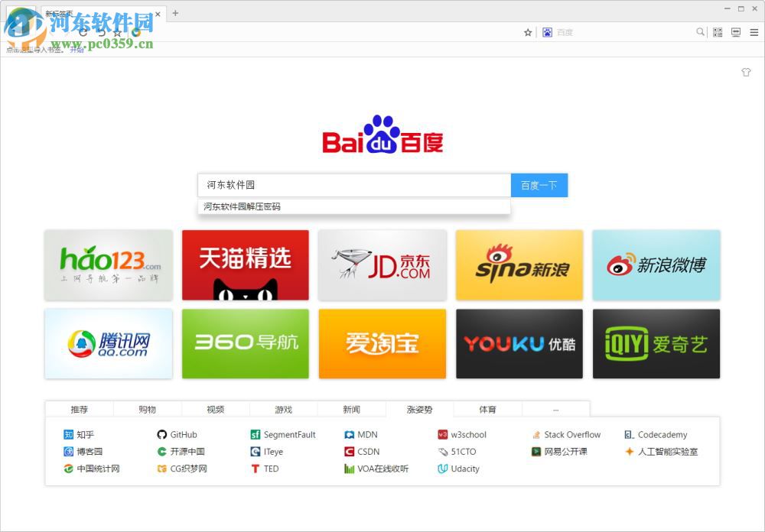Click the search magnifier icon in toolbar

click(x=700, y=32)
